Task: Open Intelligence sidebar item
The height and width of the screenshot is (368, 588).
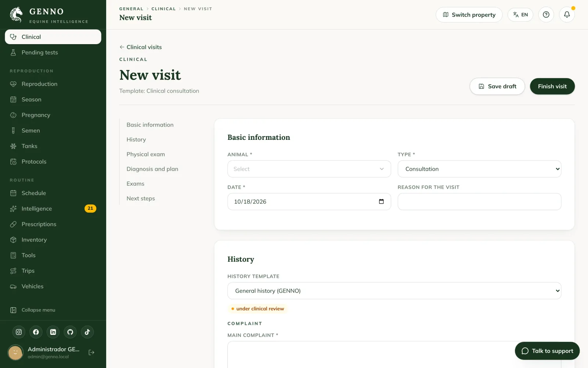Action: point(53,209)
